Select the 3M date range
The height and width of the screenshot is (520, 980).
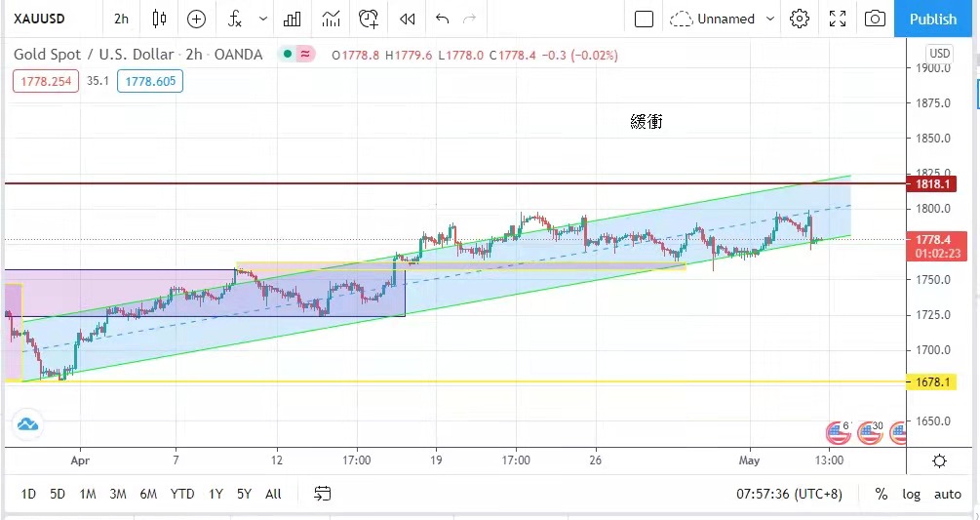point(118,494)
